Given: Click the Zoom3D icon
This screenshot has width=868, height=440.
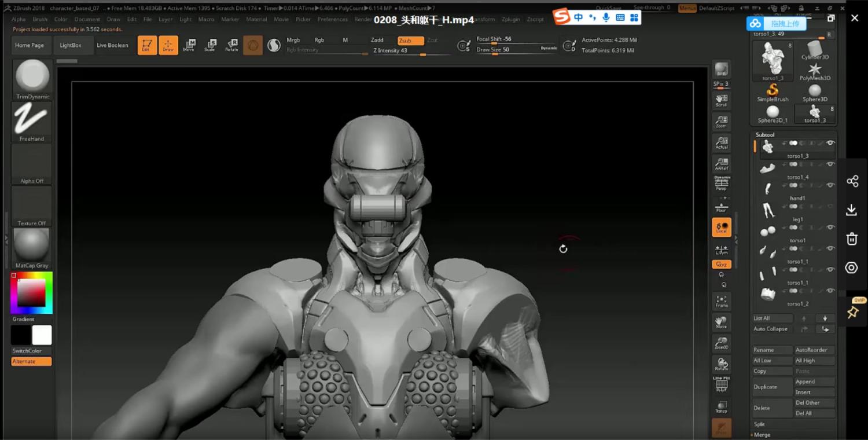Looking at the screenshot, I should pos(722,343).
